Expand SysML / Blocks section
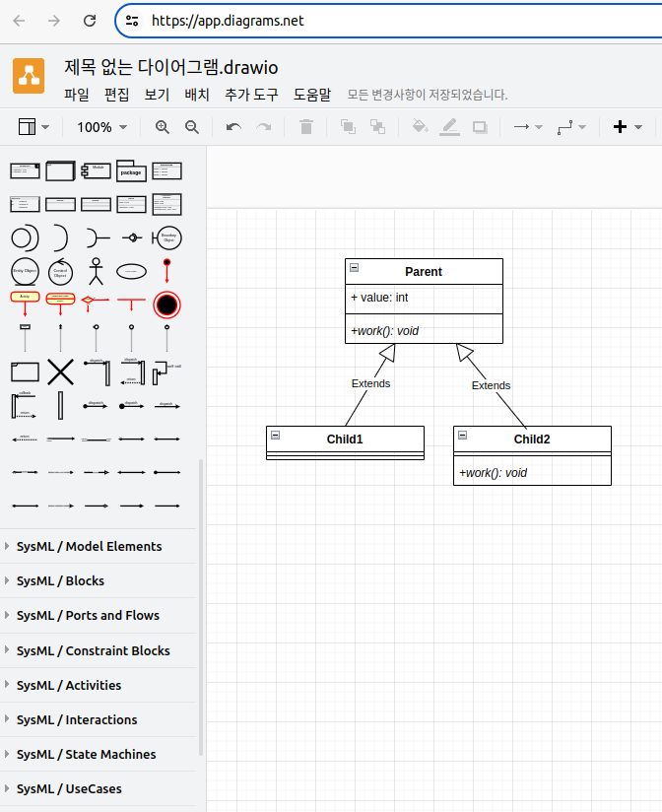This screenshot has width=662, height=812. (98, 581)
